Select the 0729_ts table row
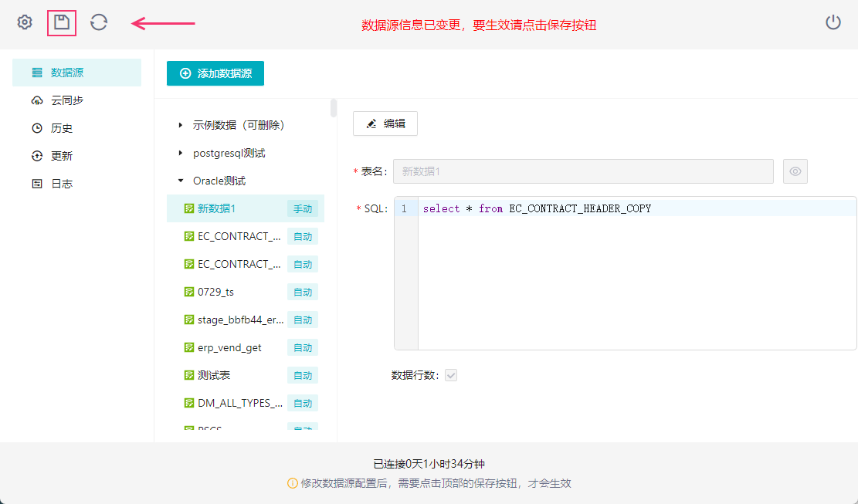The width and height of the screenshot is (858, 504). pos(245,292)
